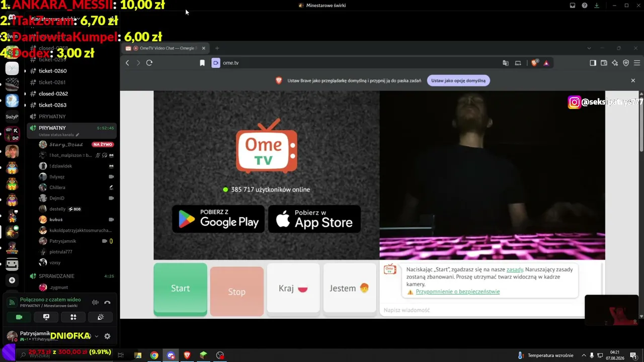Image resolution: width=644 pixels, height=362 pixels.
Task: Toggle the Brave sidebar panel icon
Action: point(593,63)
